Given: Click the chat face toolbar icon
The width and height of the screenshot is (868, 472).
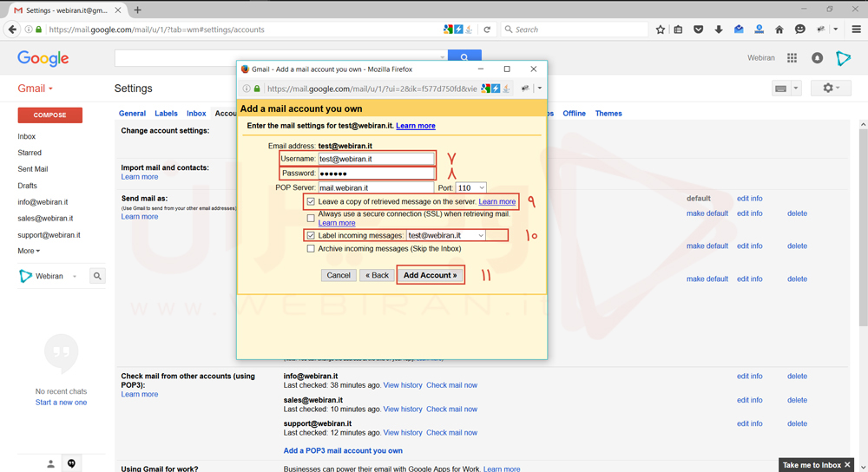Looking at the screenshot, I should click(799, 29).
